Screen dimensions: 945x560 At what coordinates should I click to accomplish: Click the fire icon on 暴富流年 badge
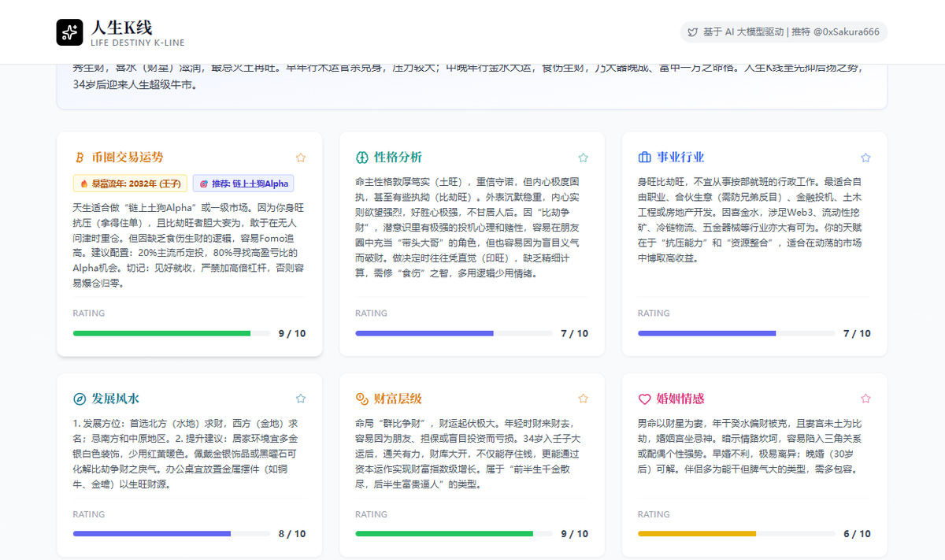[x=85, y=183]
